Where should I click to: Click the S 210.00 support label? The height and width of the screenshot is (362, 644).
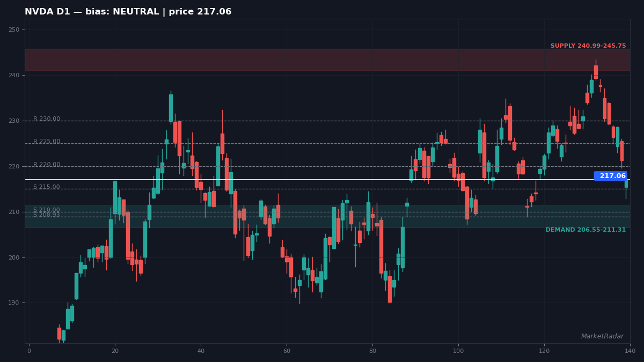pyautogui.click(x=47, y=210)
